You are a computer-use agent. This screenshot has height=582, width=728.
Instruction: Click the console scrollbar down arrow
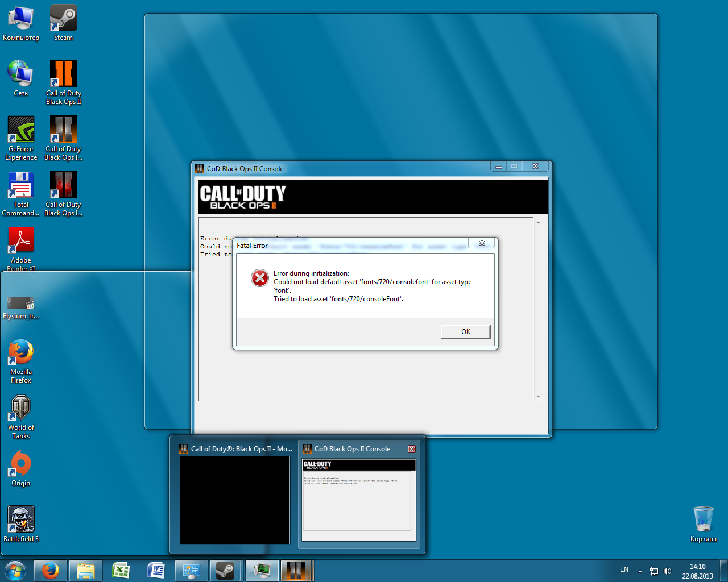point(539,397)
